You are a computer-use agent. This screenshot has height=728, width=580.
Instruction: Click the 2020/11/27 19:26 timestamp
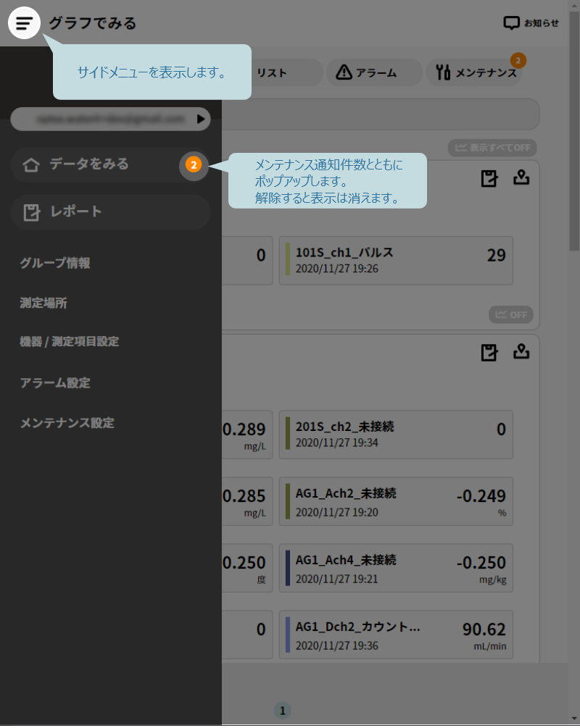[x=337, y=269]
